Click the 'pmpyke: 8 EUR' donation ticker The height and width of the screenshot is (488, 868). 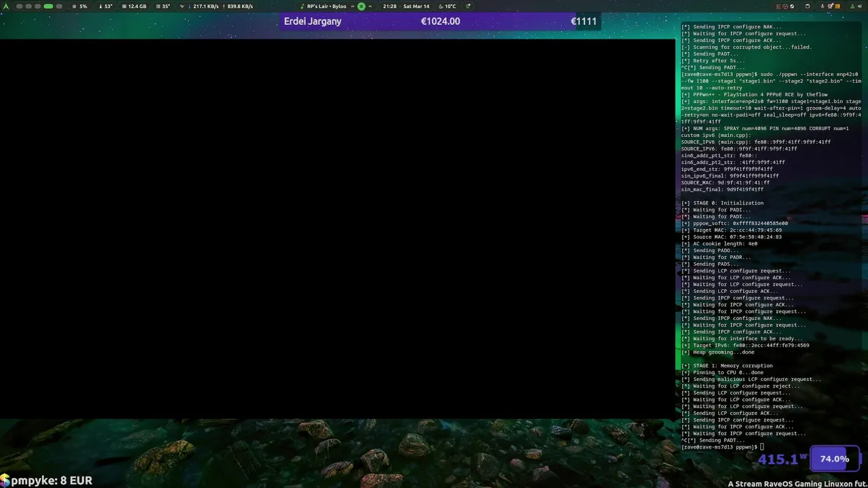tap(46, 481)
